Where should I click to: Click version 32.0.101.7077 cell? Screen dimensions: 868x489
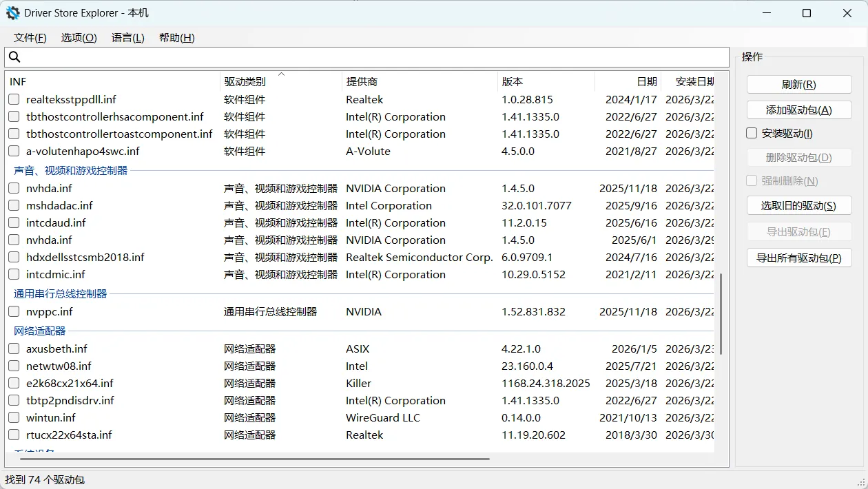[x=537, y=206]
